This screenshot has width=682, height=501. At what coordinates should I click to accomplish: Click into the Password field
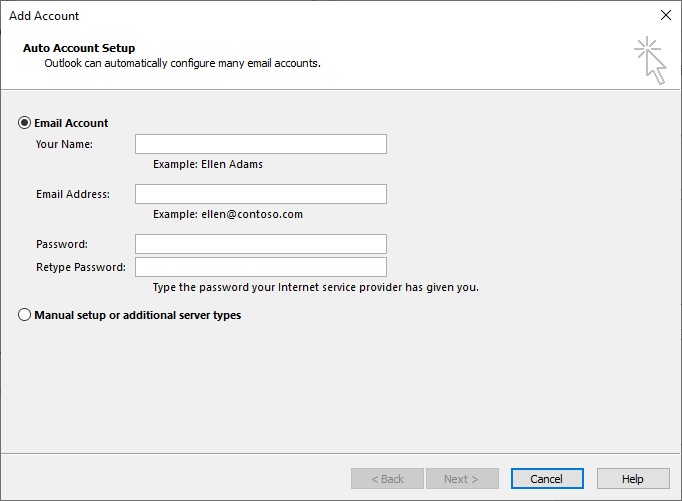(260, 244)
